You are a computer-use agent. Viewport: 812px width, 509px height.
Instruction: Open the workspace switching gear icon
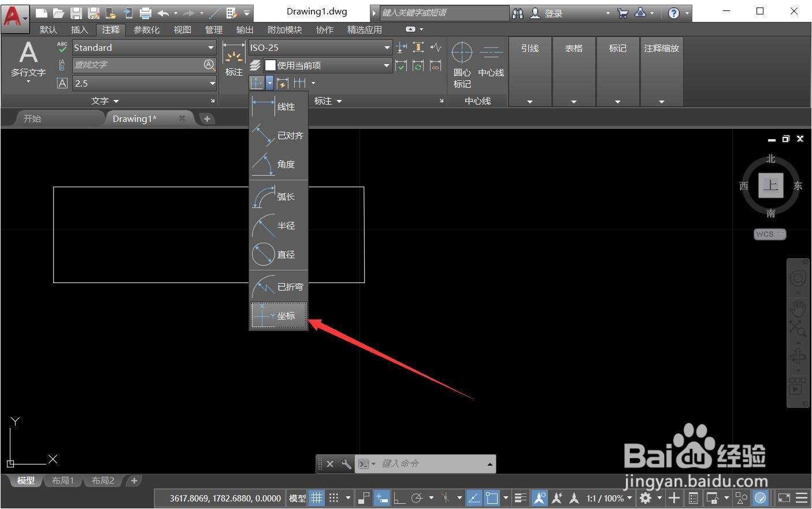coord(646,497)
